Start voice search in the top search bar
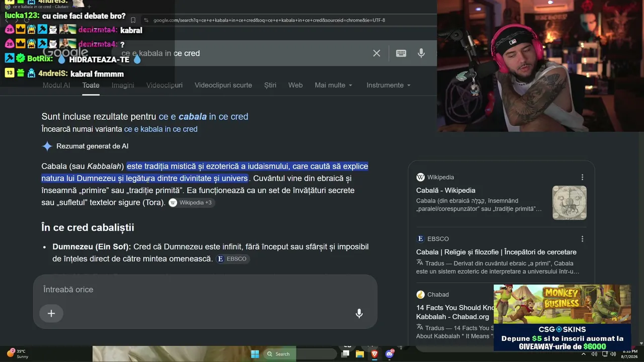Image resolution: width=644 pixels, height=362 pixels. coord(421,53)
